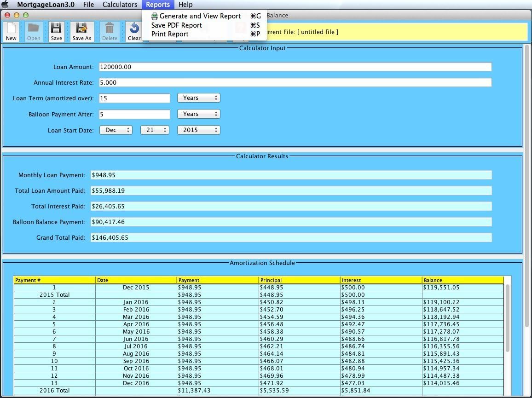
Task: Click the Save As toolbar icon
Action: [82, 32]
